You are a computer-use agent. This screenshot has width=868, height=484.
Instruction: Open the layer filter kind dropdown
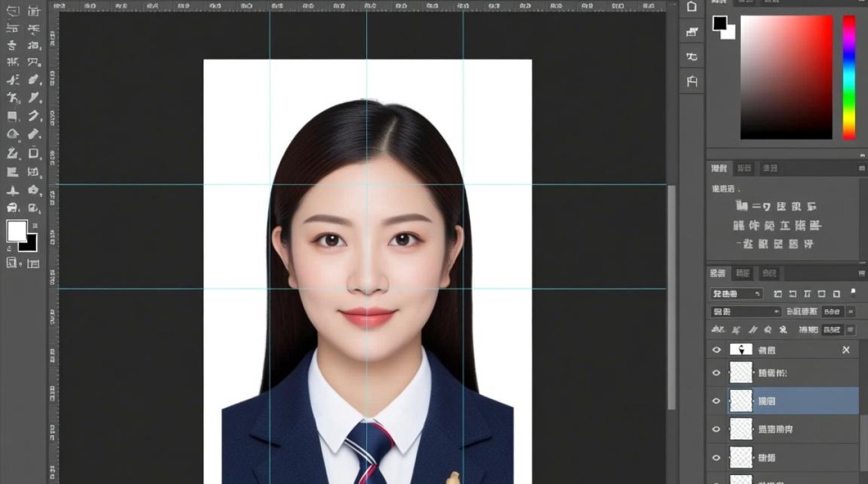tap(736, 294)
